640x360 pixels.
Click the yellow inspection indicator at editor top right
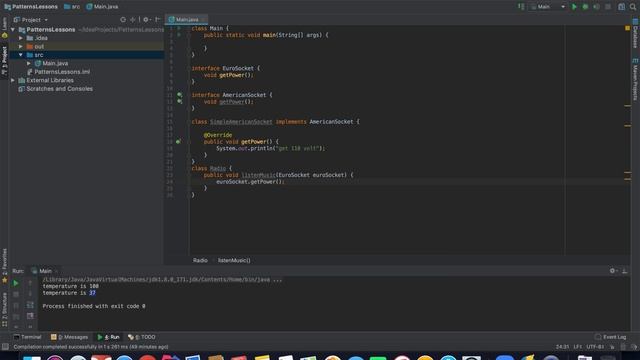tap(627, 28)
